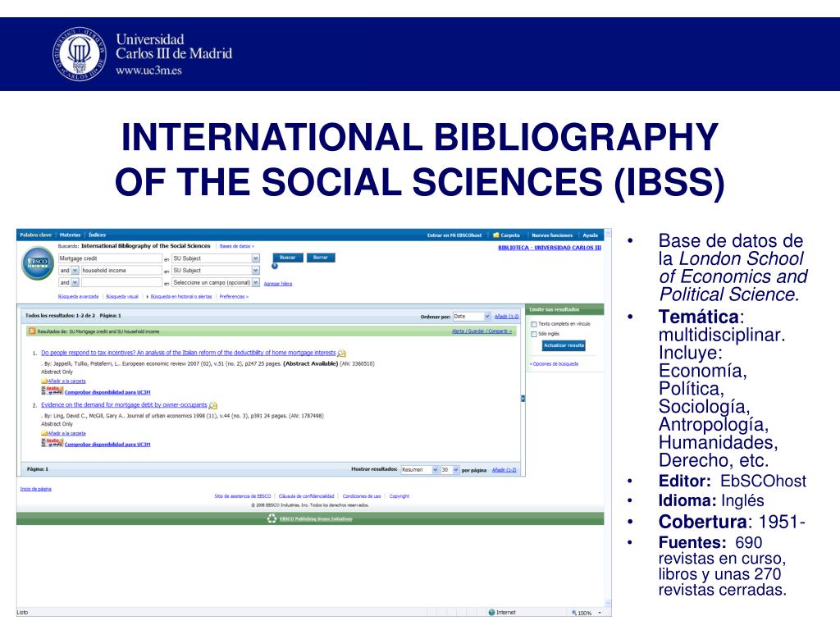The height and width of the screenshot is (630, 840).
Task: Click 'BIBLIOTECA - UNIVERSIDAD CARLOS III' link
Action: click(550, 248)
